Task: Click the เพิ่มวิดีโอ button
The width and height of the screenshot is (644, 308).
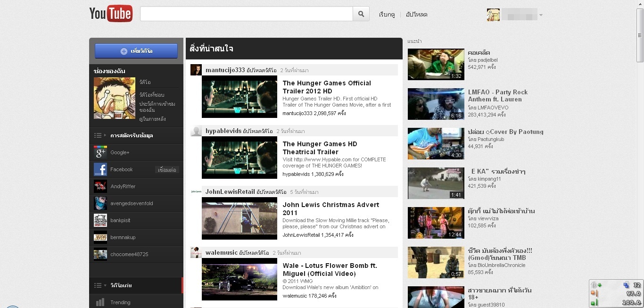Action: pyautogui.click(x=136, y=51)
